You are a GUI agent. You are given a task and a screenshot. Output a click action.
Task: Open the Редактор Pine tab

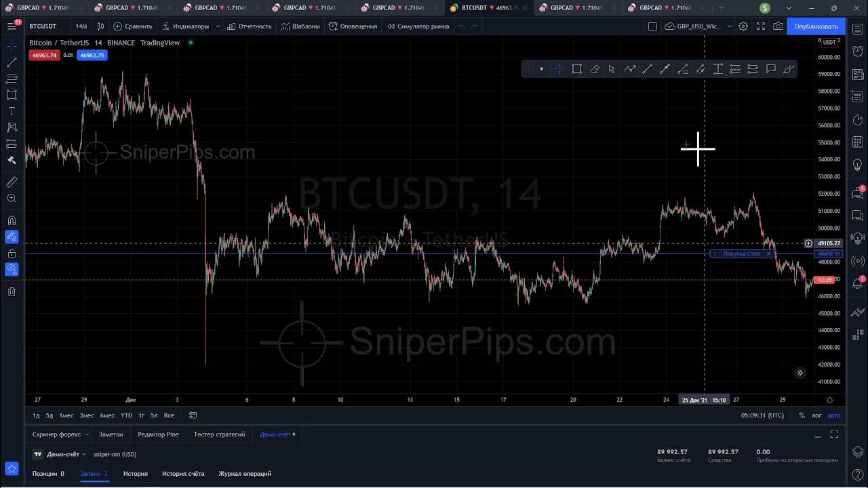click(158, 434)
